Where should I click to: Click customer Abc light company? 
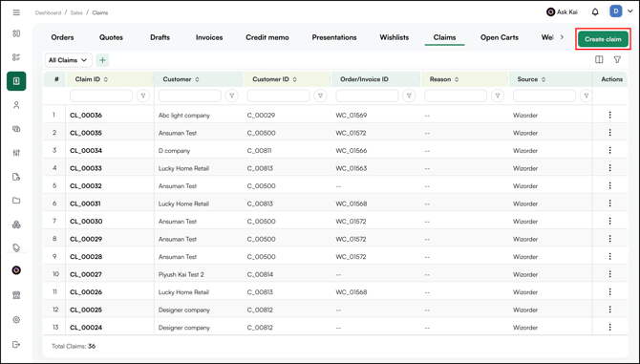tap(184, 115)
